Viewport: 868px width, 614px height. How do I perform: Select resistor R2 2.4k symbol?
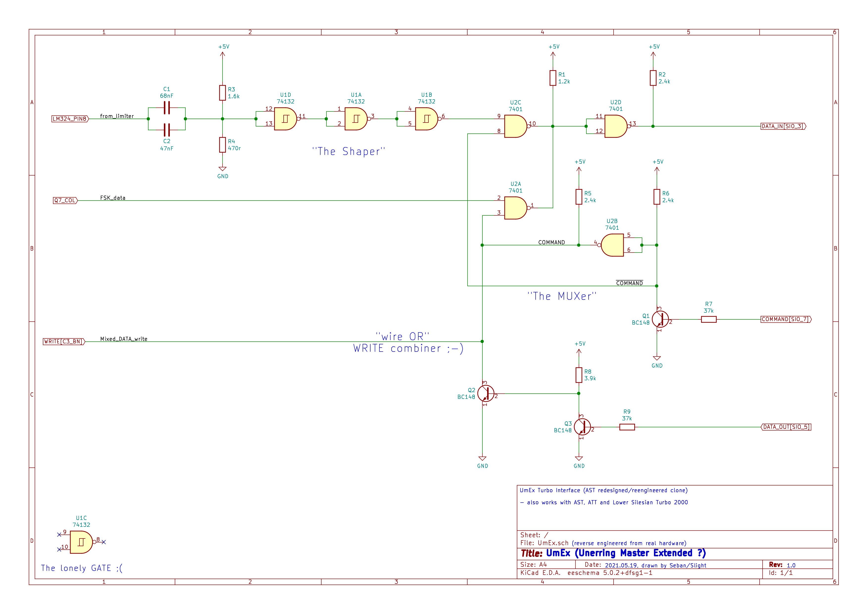coord(653,78)
